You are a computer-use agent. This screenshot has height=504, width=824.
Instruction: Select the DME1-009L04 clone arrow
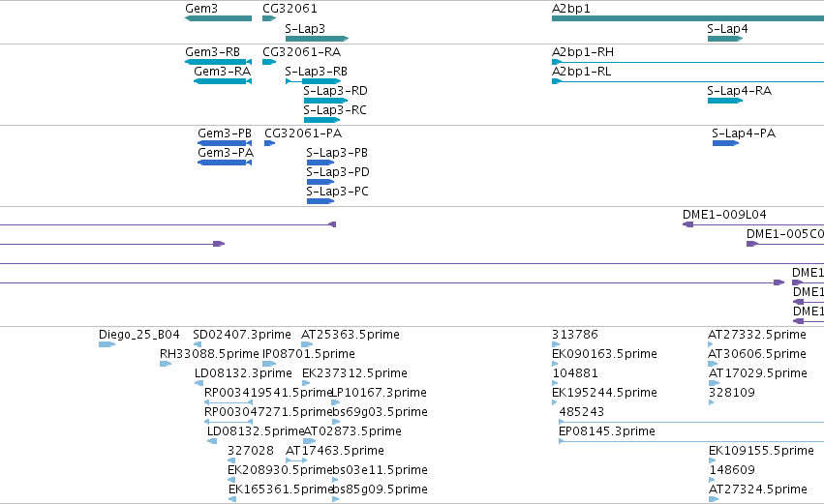tap(687, 224)
